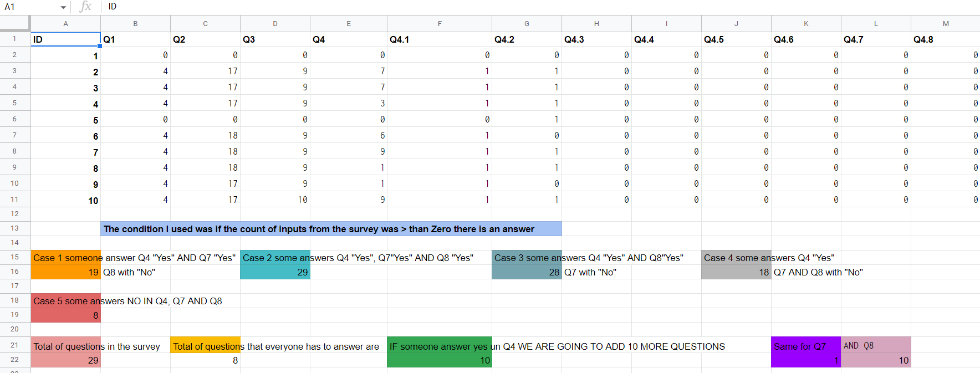Open the Name box dropdown arrow
The height and width of the screenshot is (373, 980).
[63, 7]
